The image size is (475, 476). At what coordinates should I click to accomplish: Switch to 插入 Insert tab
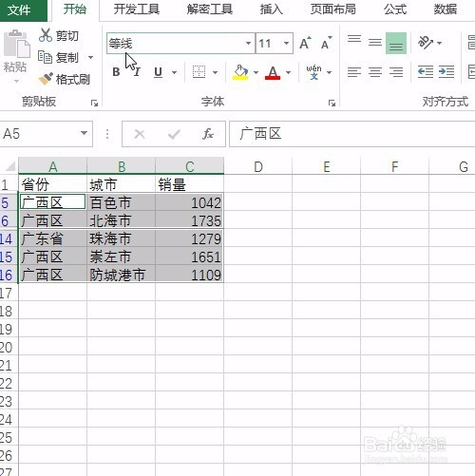(x=271, y=10)
